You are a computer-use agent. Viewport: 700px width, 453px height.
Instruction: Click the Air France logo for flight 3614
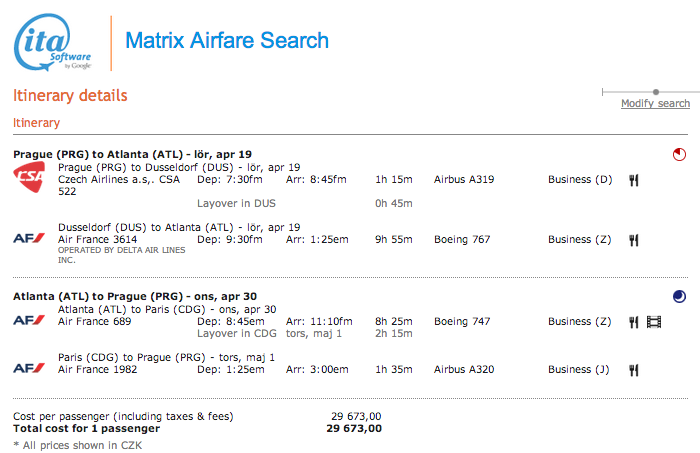[x=29, y=238]
